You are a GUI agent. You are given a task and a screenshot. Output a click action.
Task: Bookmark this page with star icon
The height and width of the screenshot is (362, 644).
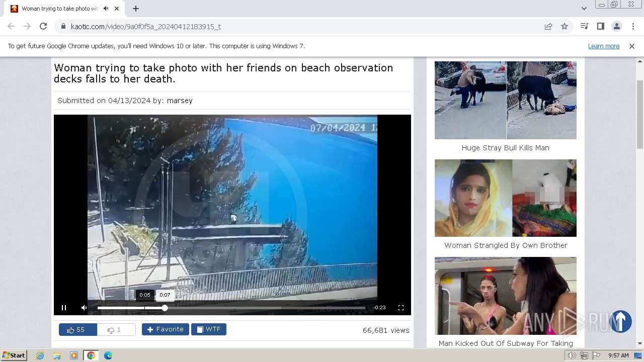pos(565,26)
